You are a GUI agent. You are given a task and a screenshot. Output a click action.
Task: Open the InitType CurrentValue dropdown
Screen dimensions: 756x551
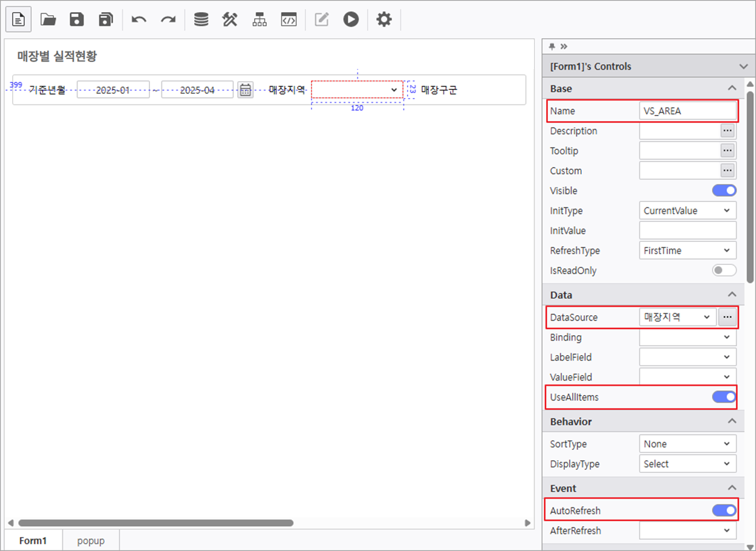[688, 210]
